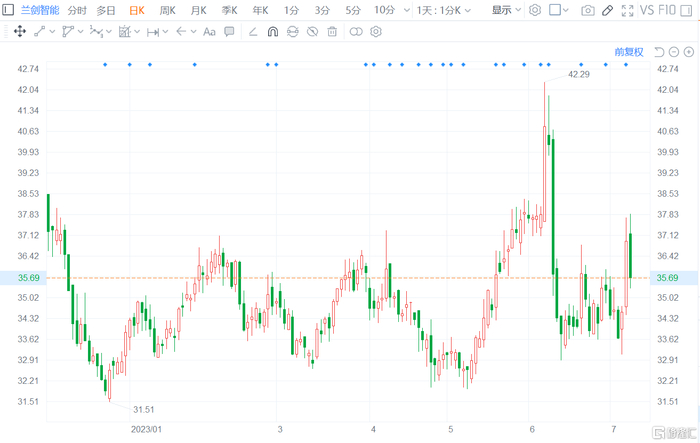Expand wave tool options arrow
This screenshot has width=700, height=443.
[108, 31]
